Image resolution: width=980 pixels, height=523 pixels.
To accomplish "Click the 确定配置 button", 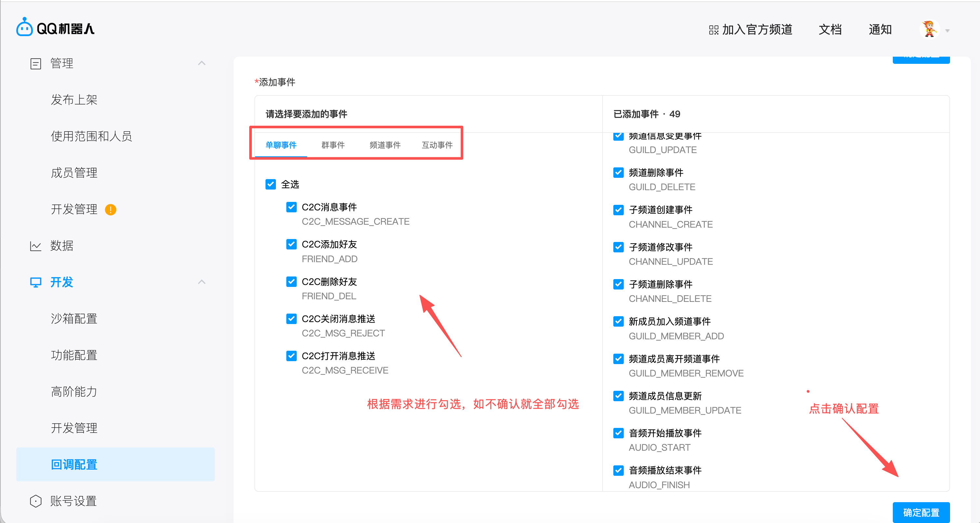I will coord(921,512).
